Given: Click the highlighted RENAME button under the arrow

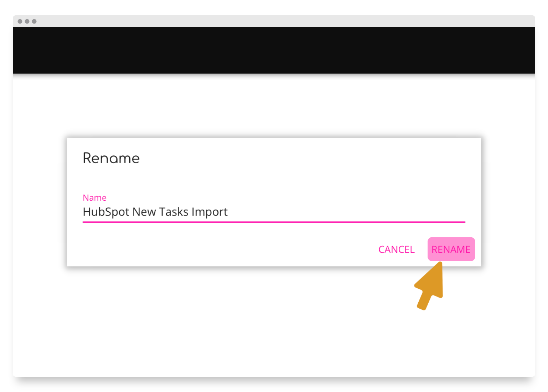Looking at the screenshot, I should pos(451,249).
